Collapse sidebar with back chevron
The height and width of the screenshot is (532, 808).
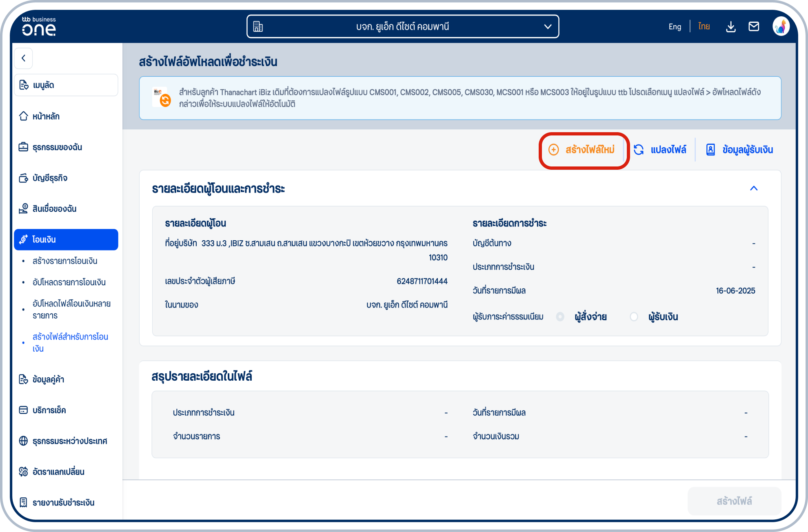24,58
